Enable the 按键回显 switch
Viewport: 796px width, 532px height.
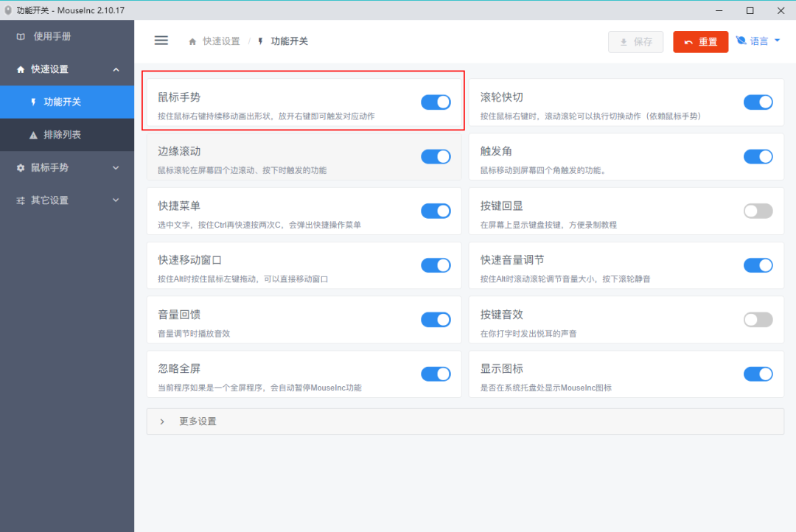[x=758, y=211]
